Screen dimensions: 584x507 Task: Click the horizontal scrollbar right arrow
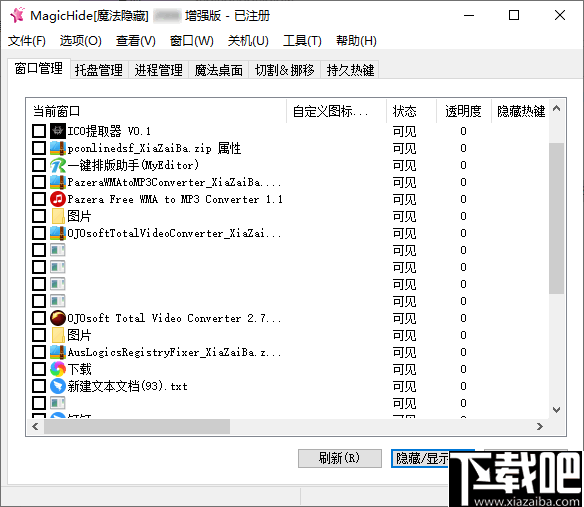point(540,426)
